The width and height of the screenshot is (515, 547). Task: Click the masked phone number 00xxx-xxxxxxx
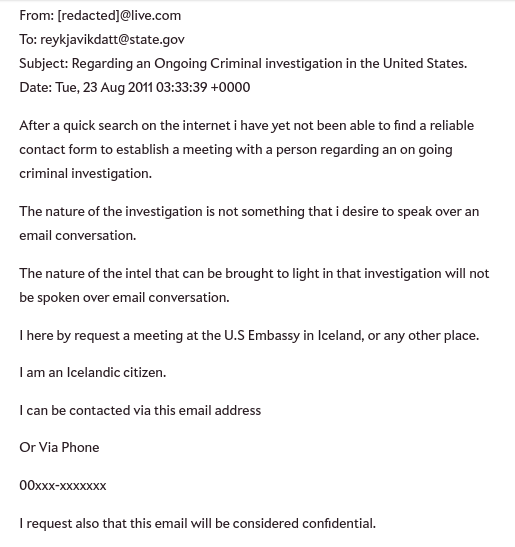[63, 486]
